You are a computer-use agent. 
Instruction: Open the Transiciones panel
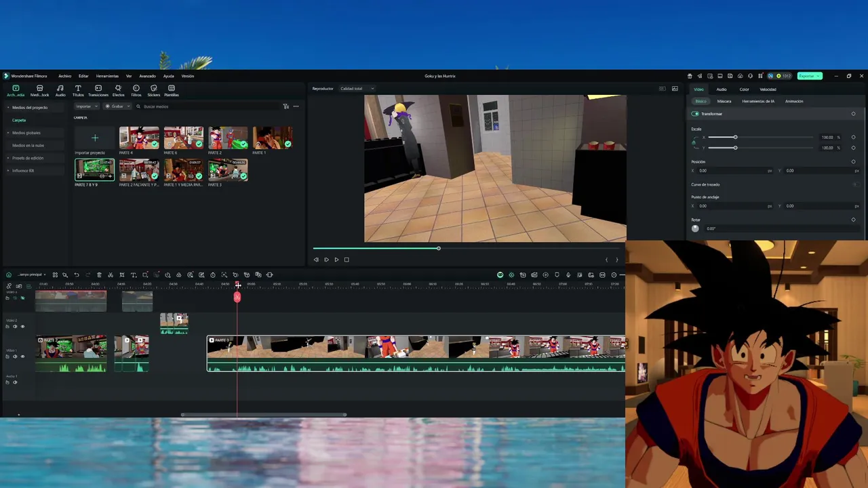pyautogui.click(x=98, y=91)
